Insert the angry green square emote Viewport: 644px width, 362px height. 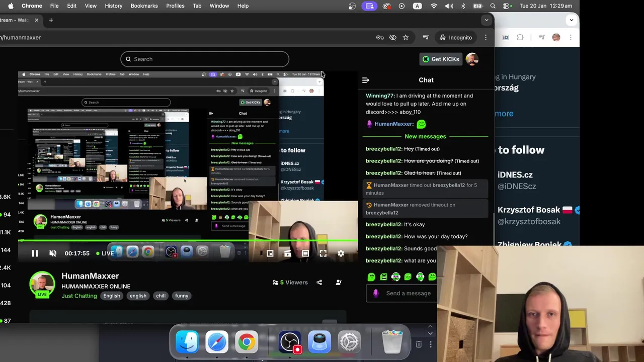click(x=383, y=277)
